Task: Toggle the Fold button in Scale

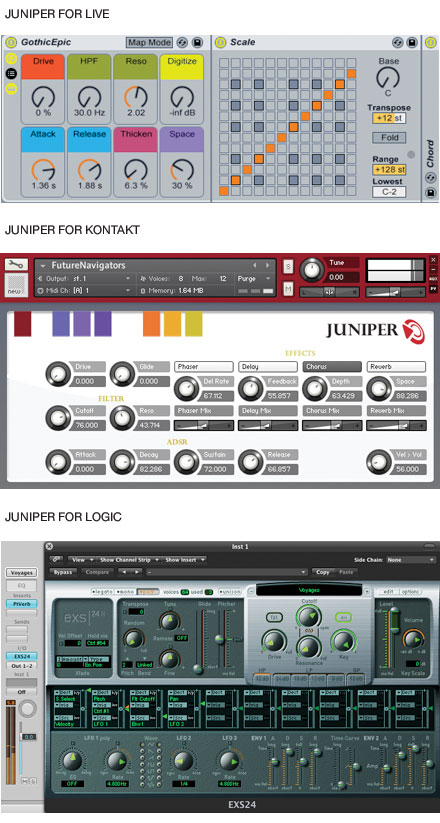Action: click(x=389, y=138)
